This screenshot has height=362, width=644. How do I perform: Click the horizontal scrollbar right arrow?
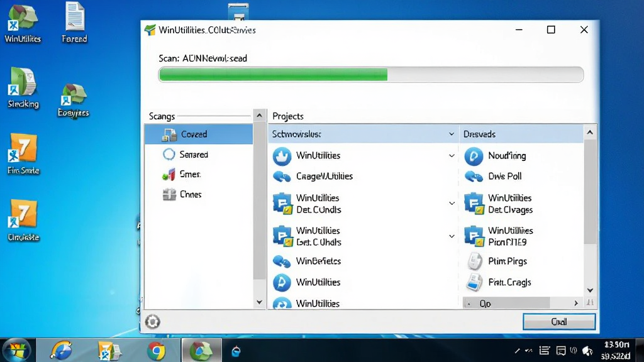click(x=576, y=304)
